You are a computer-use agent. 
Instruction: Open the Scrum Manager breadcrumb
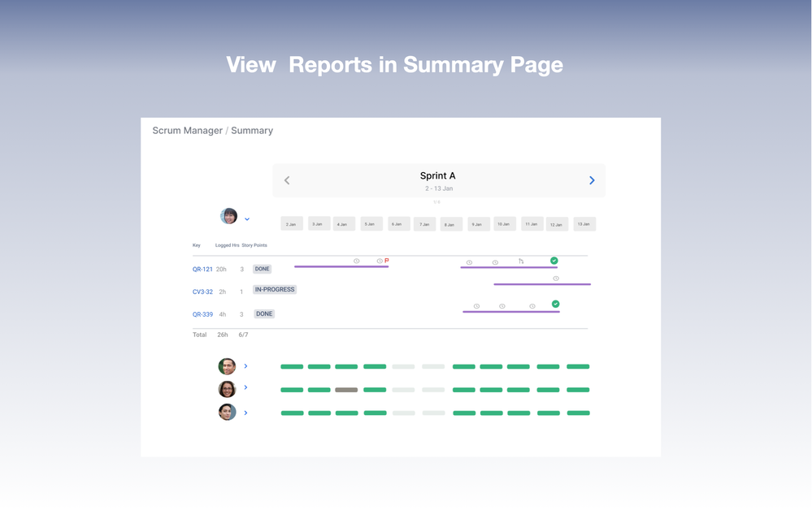tap(188, 130)
